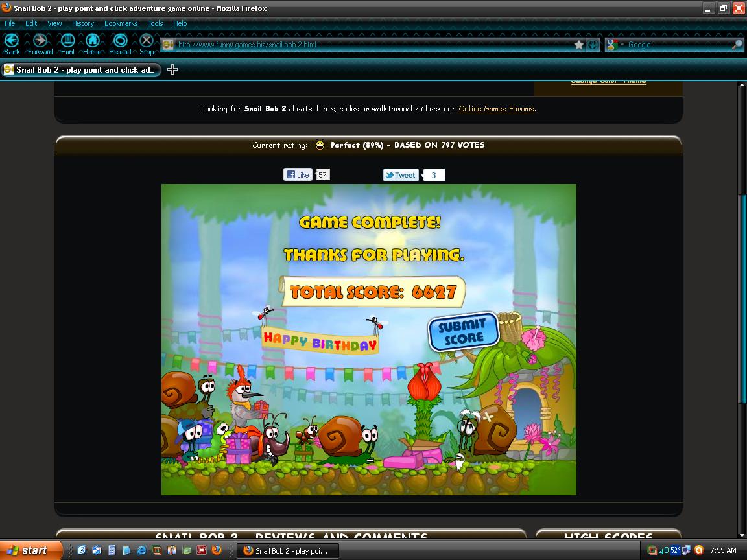The width and height of the screenshot is (747, 560).
Task: Click the tweet count bubble showing 3
Action: (x=434, y=175)
